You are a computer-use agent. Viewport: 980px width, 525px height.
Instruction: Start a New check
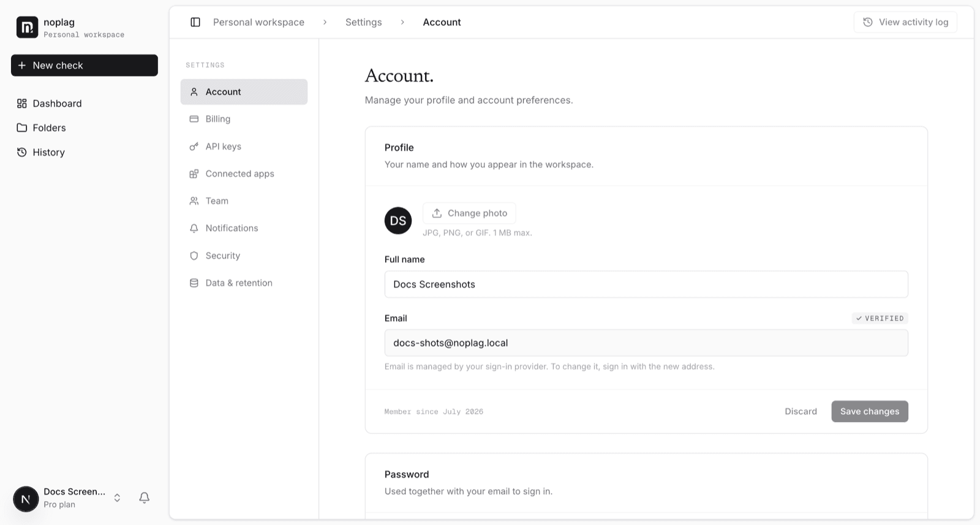(x=85, y=66)
